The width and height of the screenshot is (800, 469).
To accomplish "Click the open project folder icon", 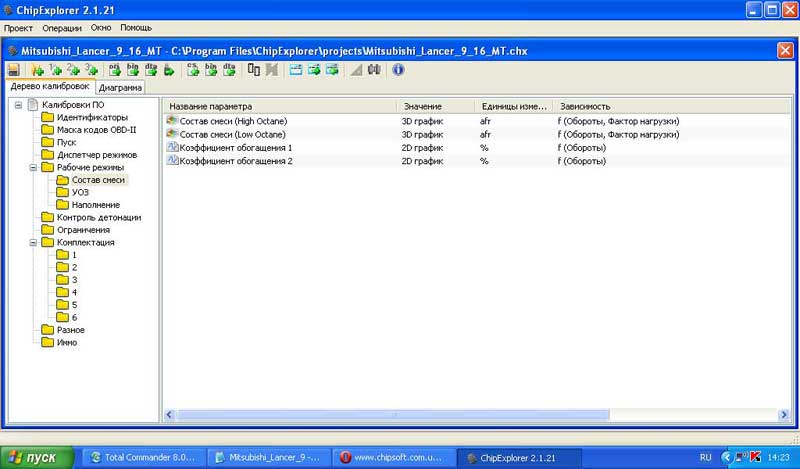I will (37, 70).
